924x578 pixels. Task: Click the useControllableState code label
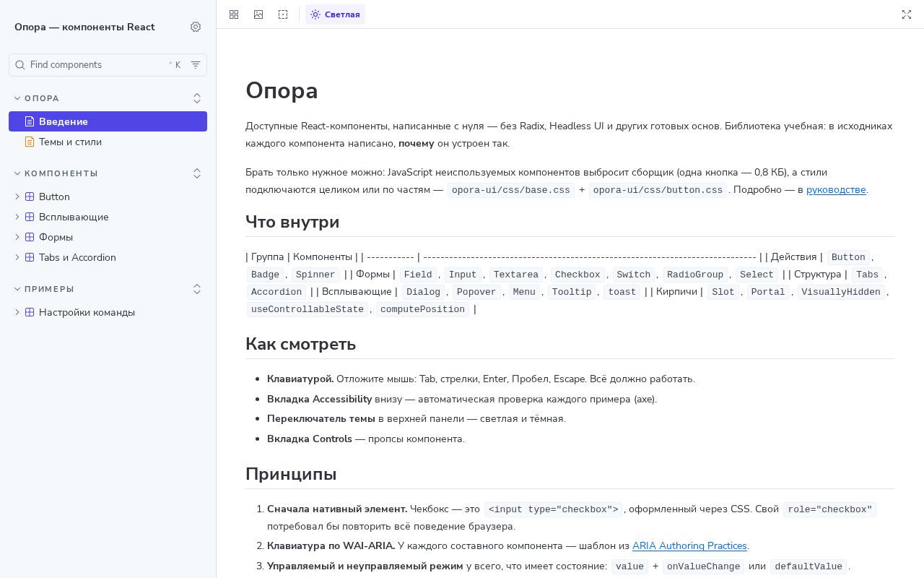pos(307,309)
